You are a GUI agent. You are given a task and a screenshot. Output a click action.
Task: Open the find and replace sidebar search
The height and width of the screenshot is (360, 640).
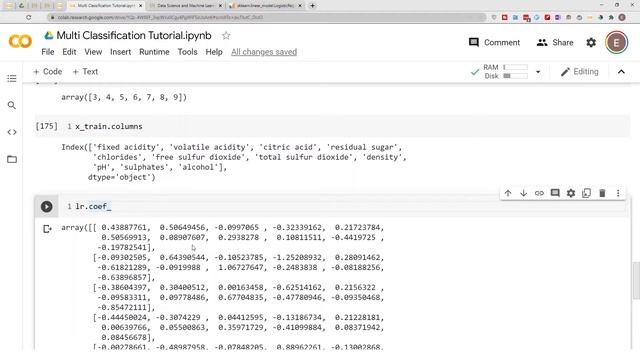pos(12,105)
